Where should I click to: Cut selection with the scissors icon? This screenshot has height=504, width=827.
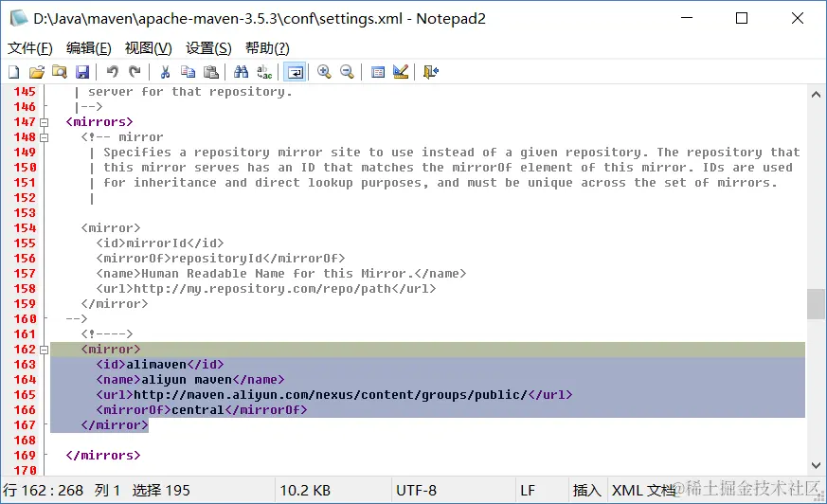(x=165, y=72)
